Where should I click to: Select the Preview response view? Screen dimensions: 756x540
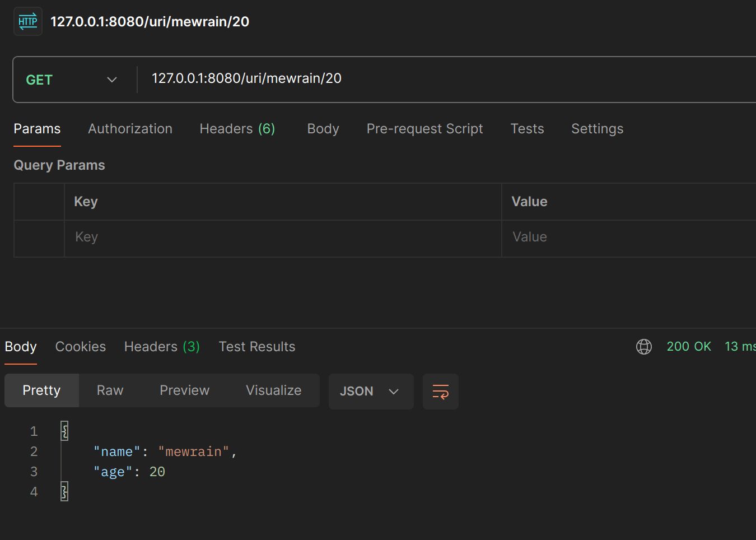pyautogui.click(x=184, y=390)
